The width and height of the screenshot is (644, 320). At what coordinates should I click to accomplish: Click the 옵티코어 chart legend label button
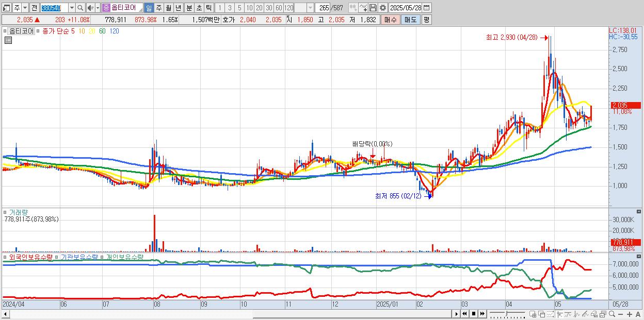click(22, 31)
